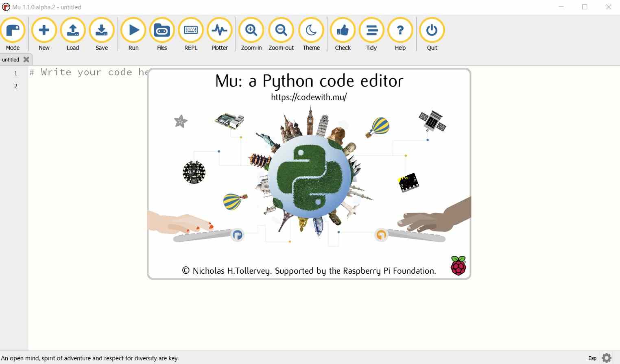The width and height of the screenshot is (620, 364).
Task: Open the Files browser
Action: pyautogui.click(x=162, y=34)
